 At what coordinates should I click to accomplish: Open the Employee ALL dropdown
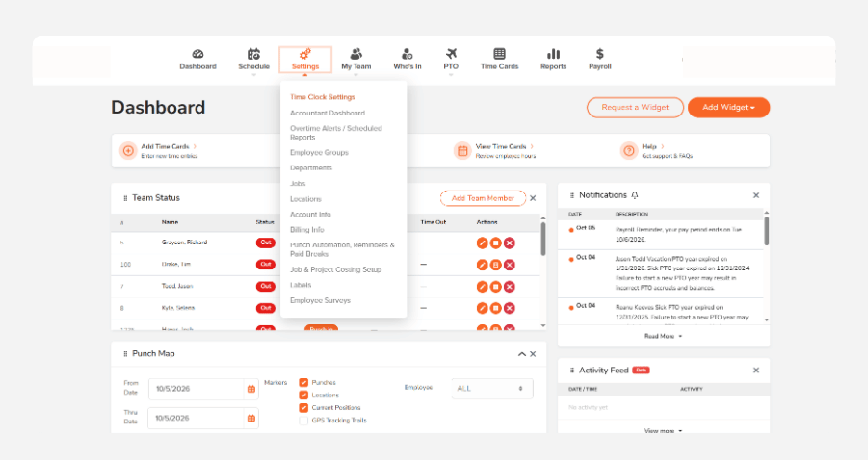click(x=492, y=389)
